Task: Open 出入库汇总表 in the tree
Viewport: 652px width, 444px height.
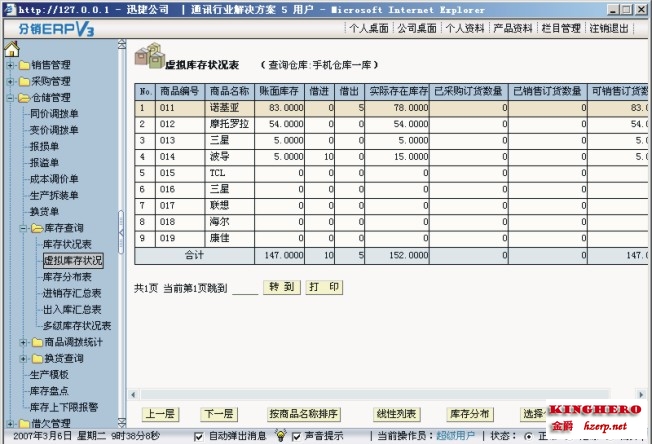Action: pyautogui.click(x=72, y=310)
